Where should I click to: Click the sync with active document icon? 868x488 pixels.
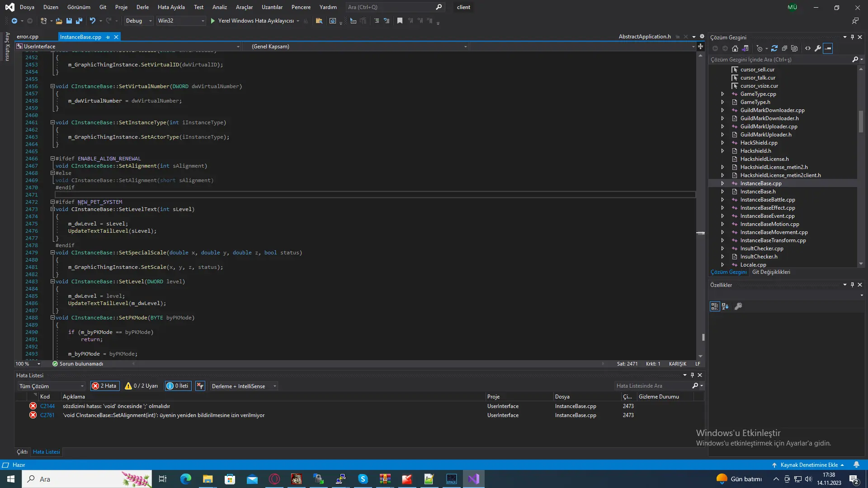click(x=774, y=48)
